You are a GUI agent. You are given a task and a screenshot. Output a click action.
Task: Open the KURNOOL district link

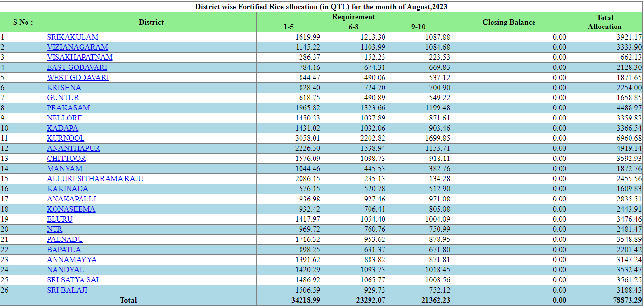click(x=66, y=138)
